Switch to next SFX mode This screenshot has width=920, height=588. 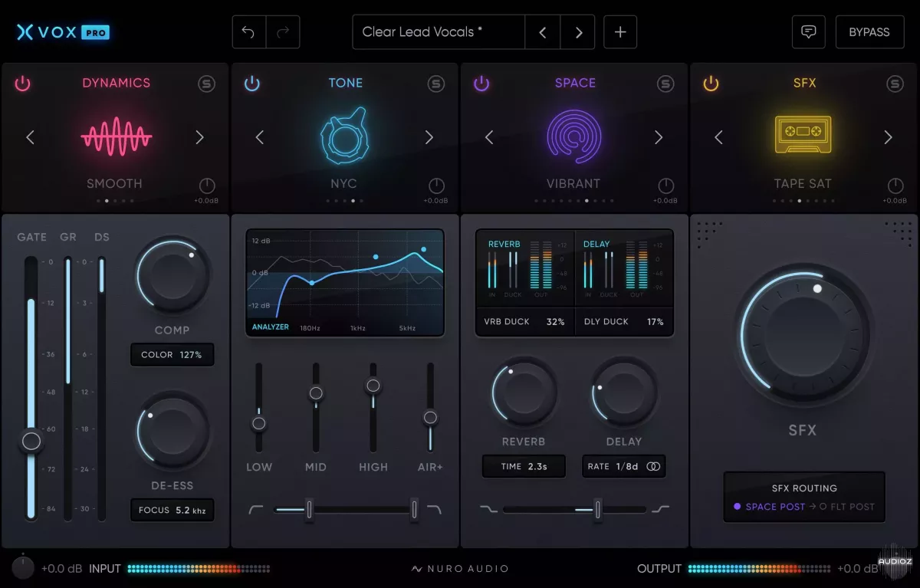(888, 137)
